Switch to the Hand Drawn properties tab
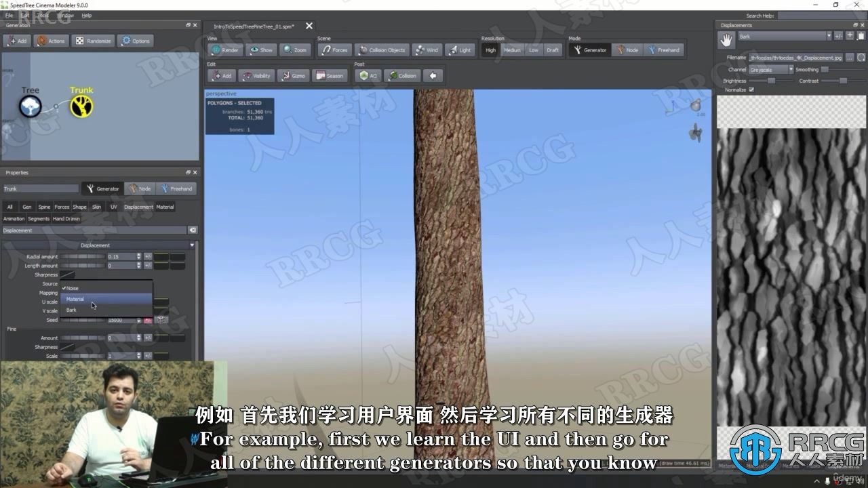 pos(66,219)
